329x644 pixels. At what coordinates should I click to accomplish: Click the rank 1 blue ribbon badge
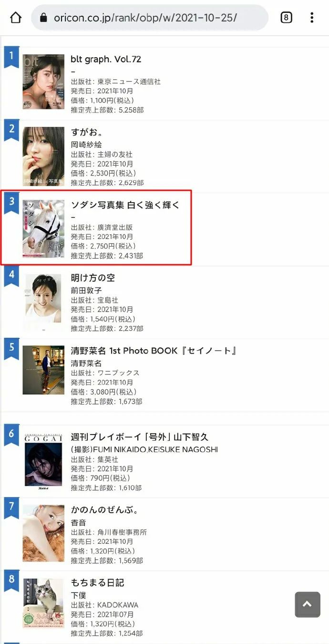(x=11, y=57)
